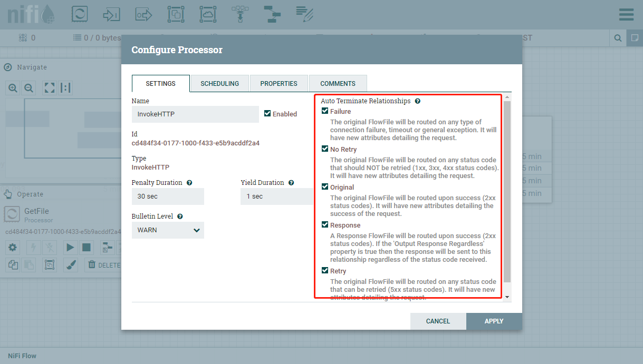Click the APPLY button

click(494, 321)
